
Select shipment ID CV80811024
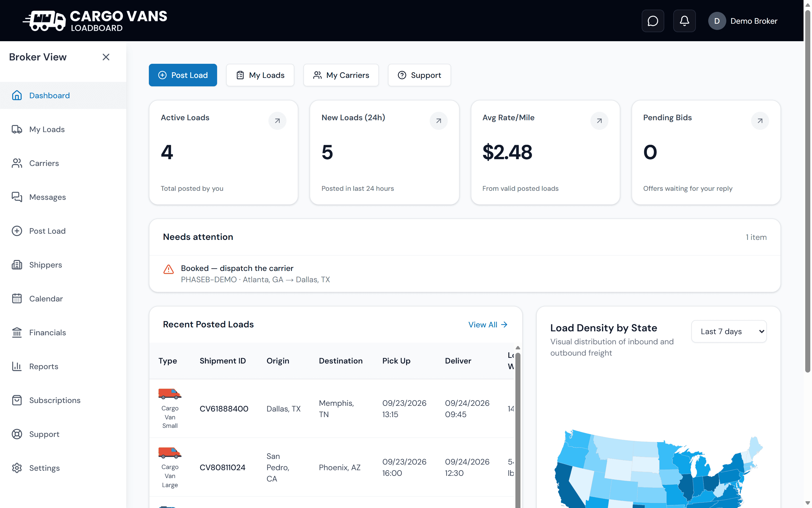(x=222, y=468)
